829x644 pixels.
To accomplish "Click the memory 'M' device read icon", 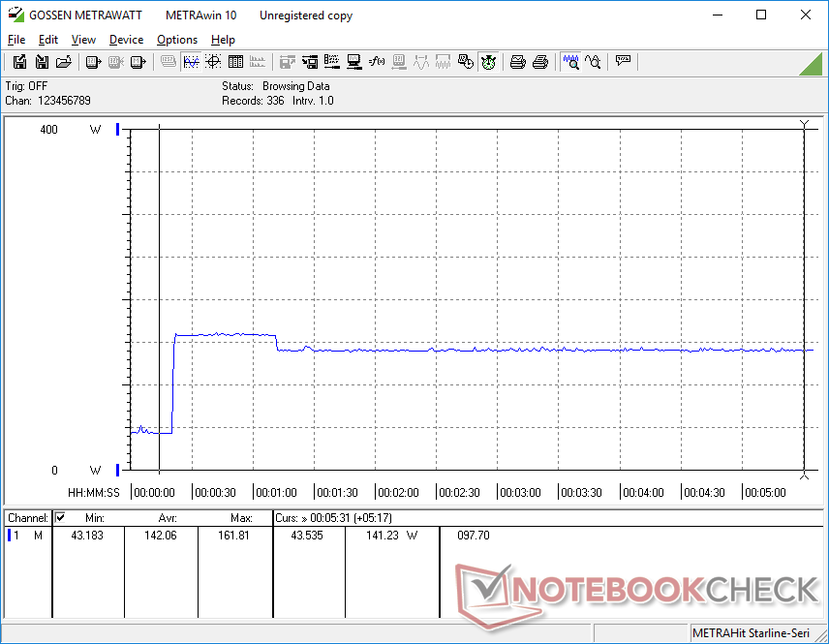I will tap(138, 62).
